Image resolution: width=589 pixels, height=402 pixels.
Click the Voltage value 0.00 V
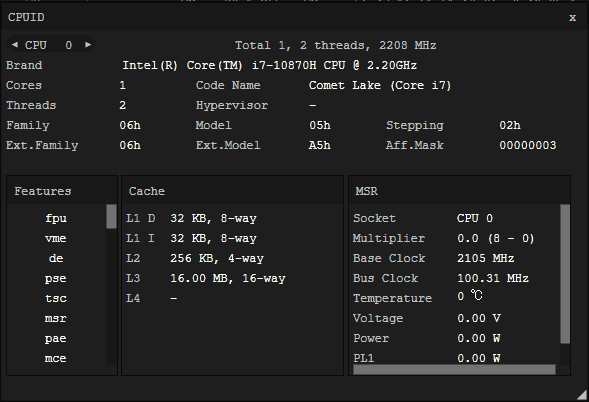pyautogui.click(x=479, y=319)
